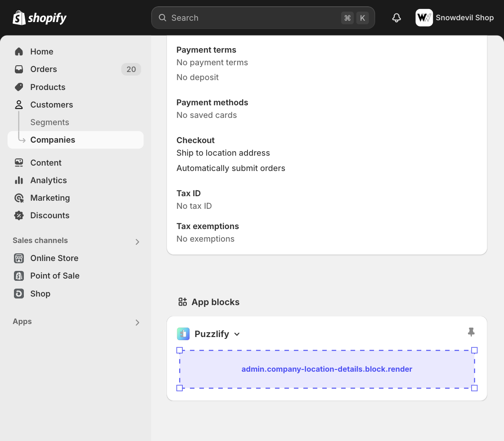Click the Orders count badge 20
The width and height of the screenshot is (504, 441).
131,69
